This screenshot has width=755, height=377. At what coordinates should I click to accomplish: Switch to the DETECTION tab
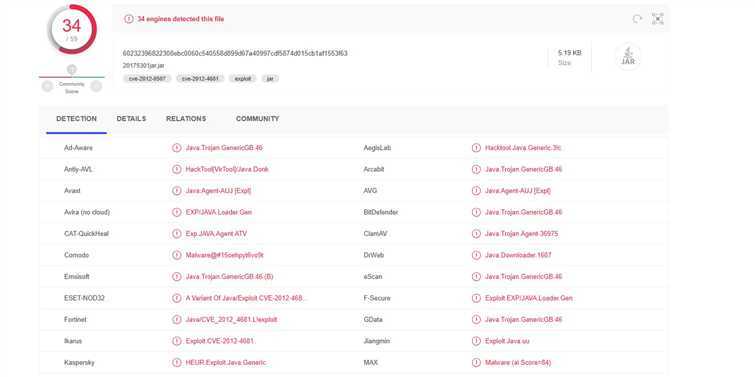coord(77,118)
